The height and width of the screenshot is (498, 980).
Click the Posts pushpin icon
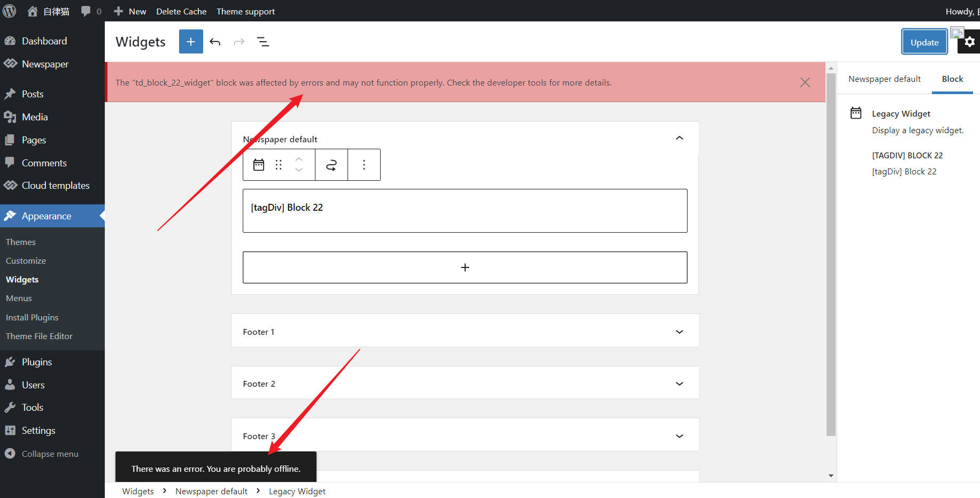[10, 94]
